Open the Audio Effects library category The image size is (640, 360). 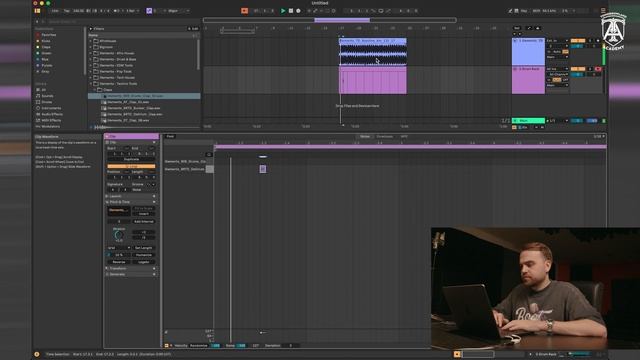51,114
